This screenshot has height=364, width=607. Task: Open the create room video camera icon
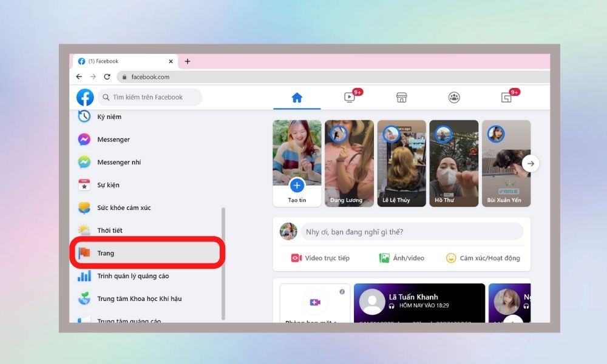tap(315, 302)
